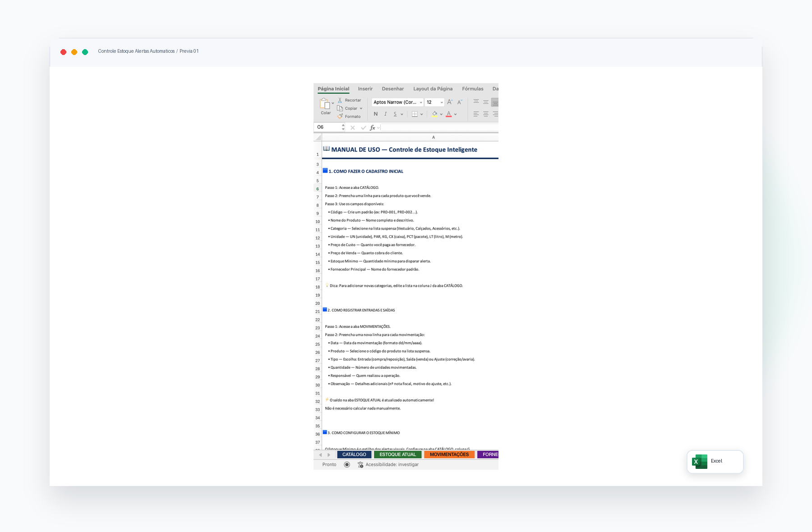
Task: Click the red dot in the window header
Action: tap(64, 52)
